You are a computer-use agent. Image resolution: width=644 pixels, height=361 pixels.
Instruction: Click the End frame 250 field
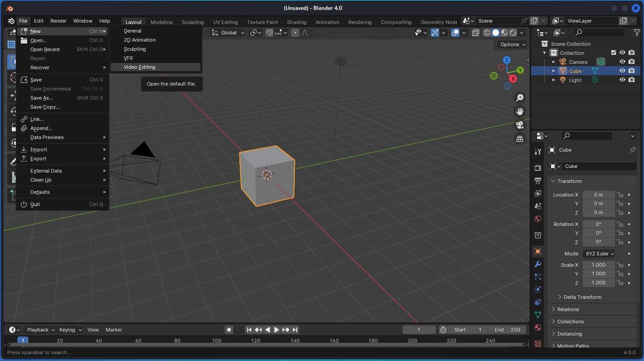[507, 330]
